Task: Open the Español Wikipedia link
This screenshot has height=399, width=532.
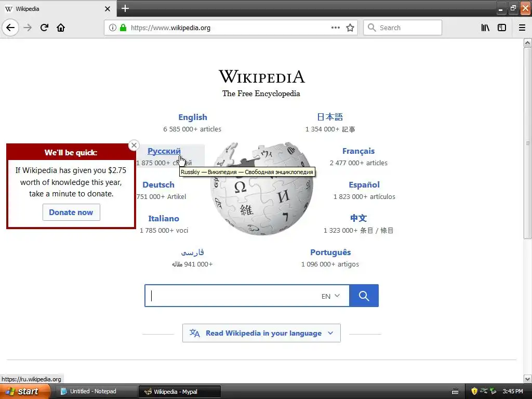Action: pyautogui.click(x=364, y=185)
